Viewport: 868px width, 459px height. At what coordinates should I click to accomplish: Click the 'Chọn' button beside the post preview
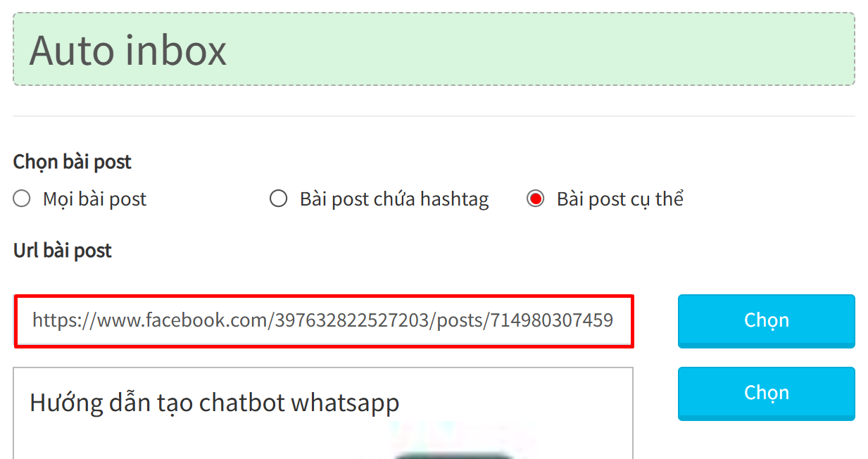tap(766, 394)
